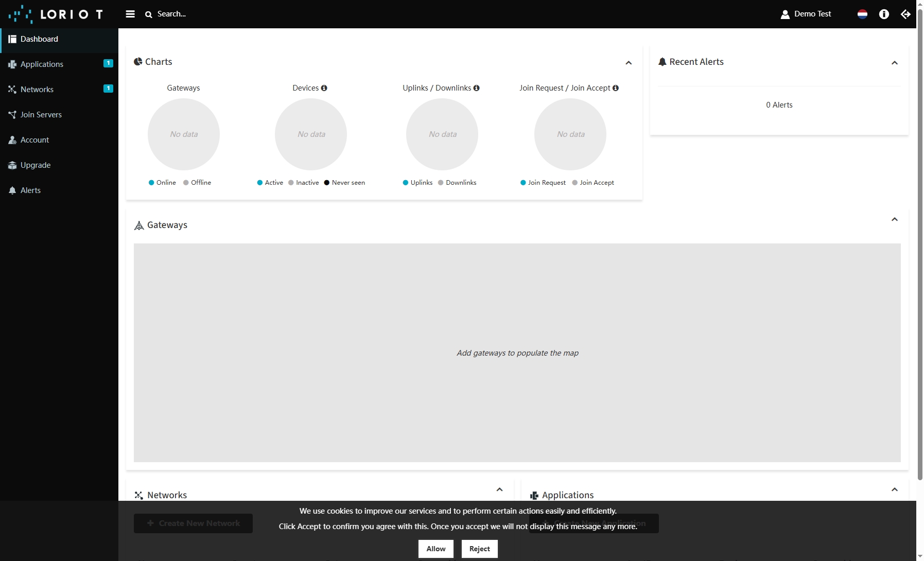
Task: Click the logout arrow icon
Action: click(905, 14)
